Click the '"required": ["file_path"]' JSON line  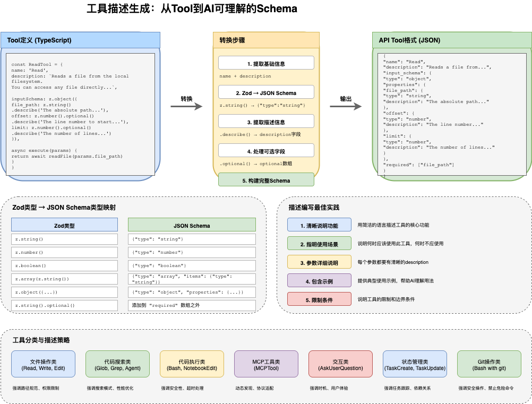point(419,165)
